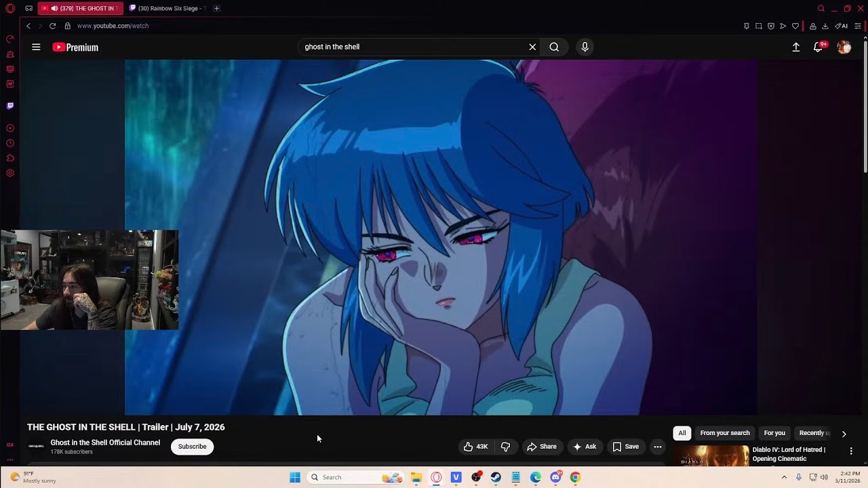Show hidden system tray icons chevron
Viewport: 868px width, 488px height.
(784, 477)
